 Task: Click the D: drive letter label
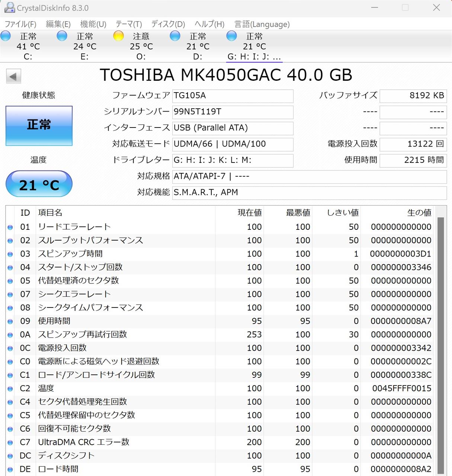[198, 57]
